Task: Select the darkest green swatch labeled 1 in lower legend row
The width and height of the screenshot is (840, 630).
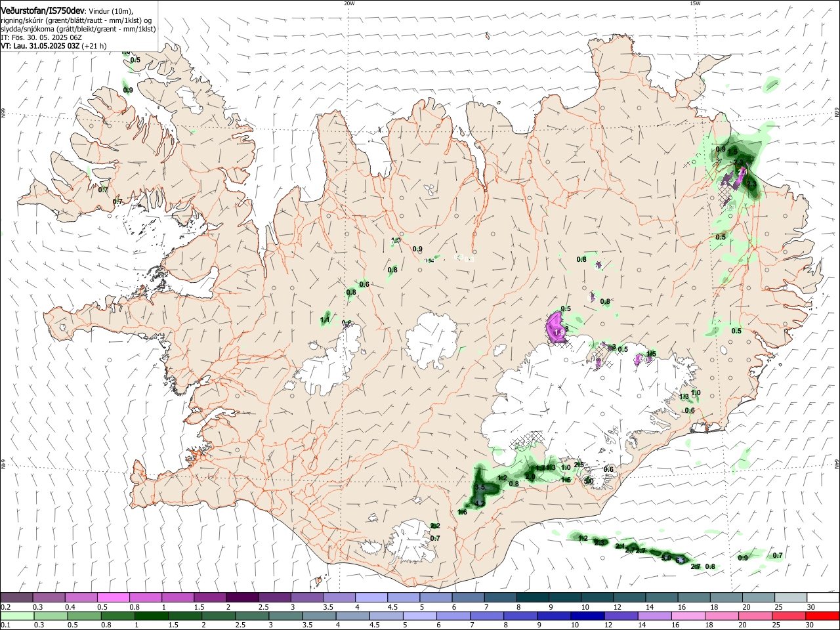Action: tap(151, 616)
